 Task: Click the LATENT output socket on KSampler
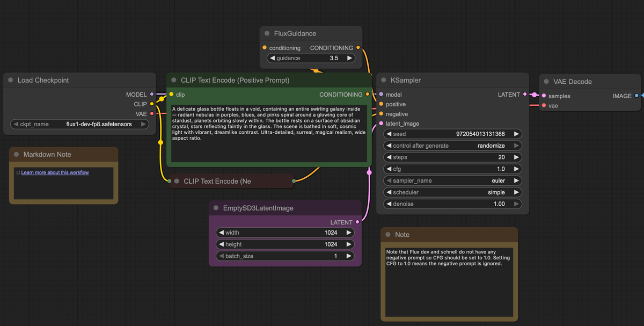point(525,95)
